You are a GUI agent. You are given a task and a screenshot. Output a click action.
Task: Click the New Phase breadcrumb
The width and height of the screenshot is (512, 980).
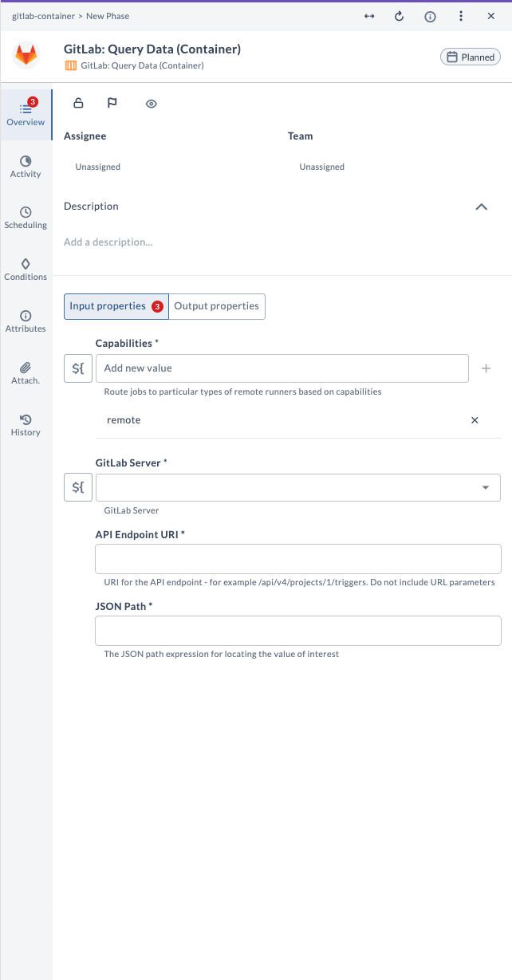tap(108, 16)
